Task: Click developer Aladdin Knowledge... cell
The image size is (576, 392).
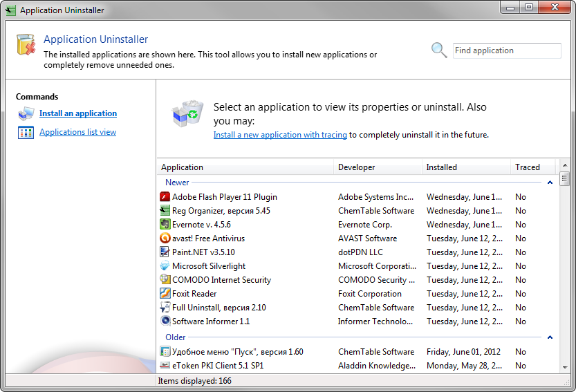Action: tap(377, 366)
